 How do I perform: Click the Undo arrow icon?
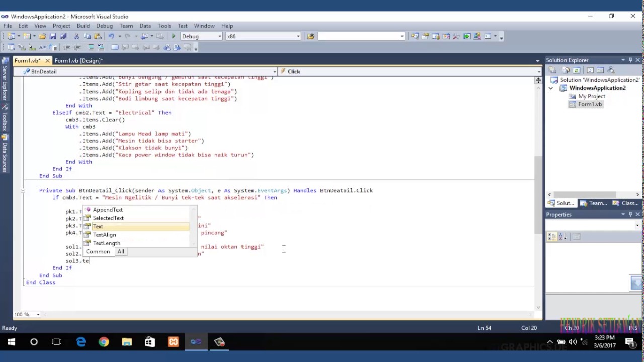tap(111, 36)
